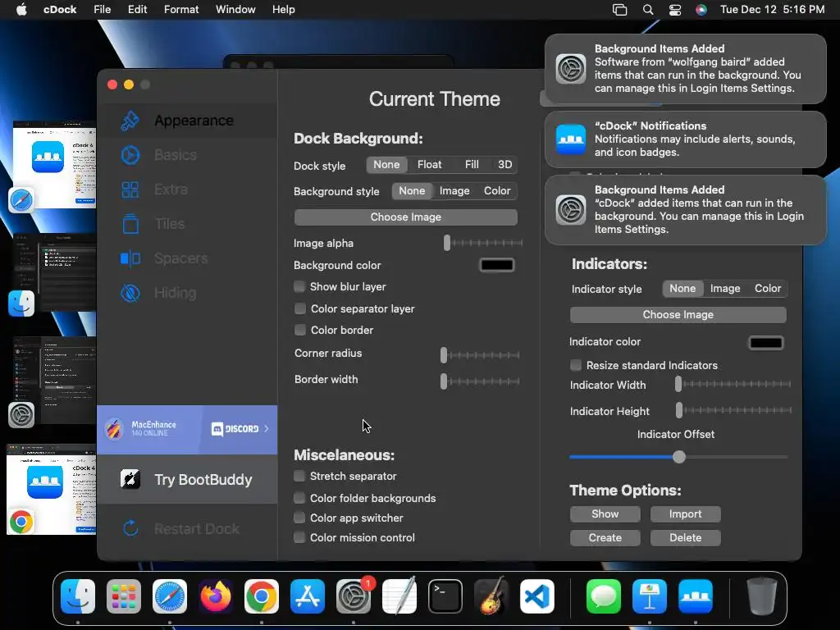Enable Color border checkbox
The width and height of the screenshot is (840, 630).
(x=300, y=330)
